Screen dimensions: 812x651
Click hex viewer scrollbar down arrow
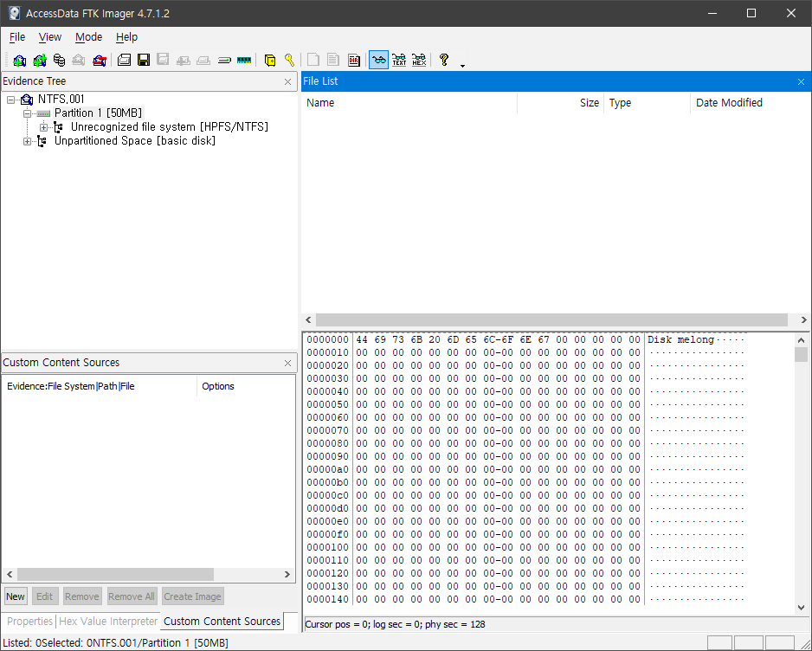point(801,608)
